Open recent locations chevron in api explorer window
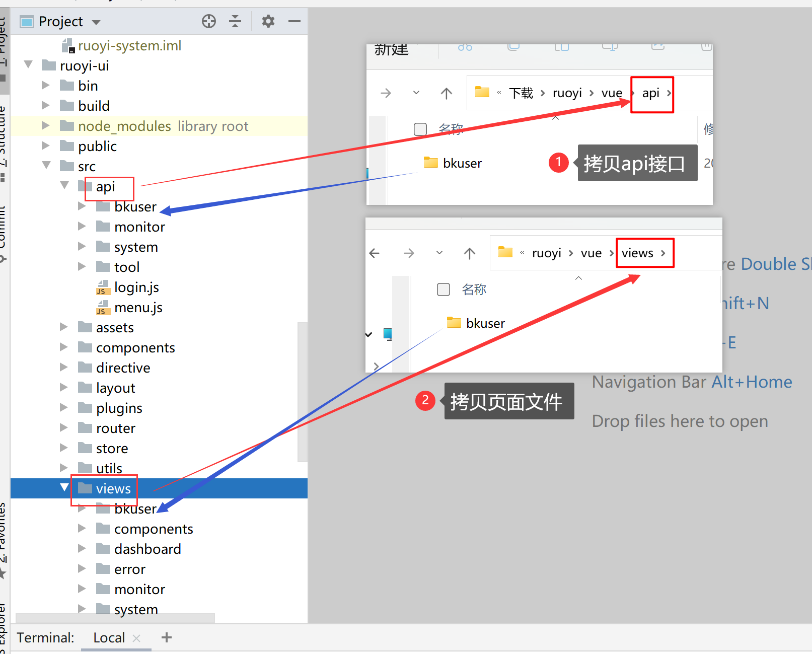Viewport: 812px width, 654px height. tap(416, 93)
